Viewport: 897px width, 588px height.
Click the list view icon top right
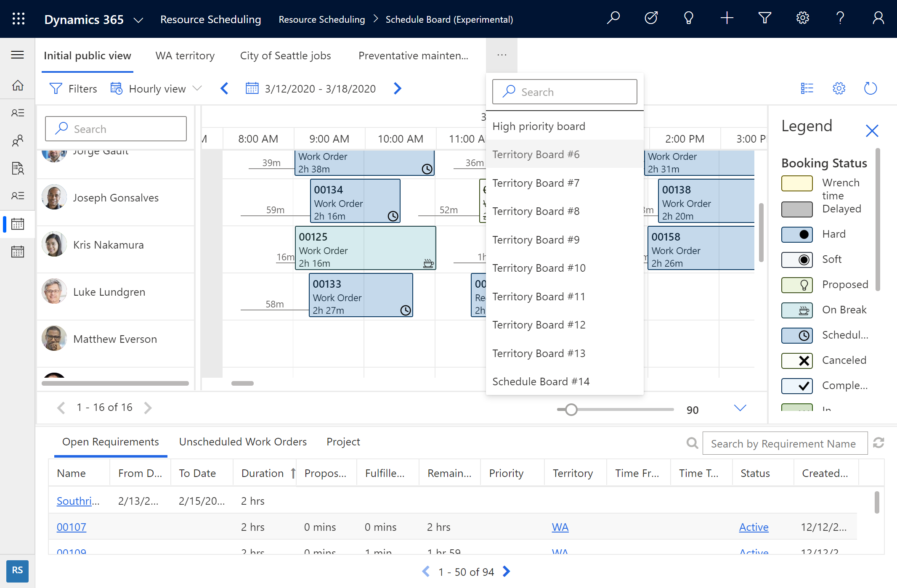(807, 87)
